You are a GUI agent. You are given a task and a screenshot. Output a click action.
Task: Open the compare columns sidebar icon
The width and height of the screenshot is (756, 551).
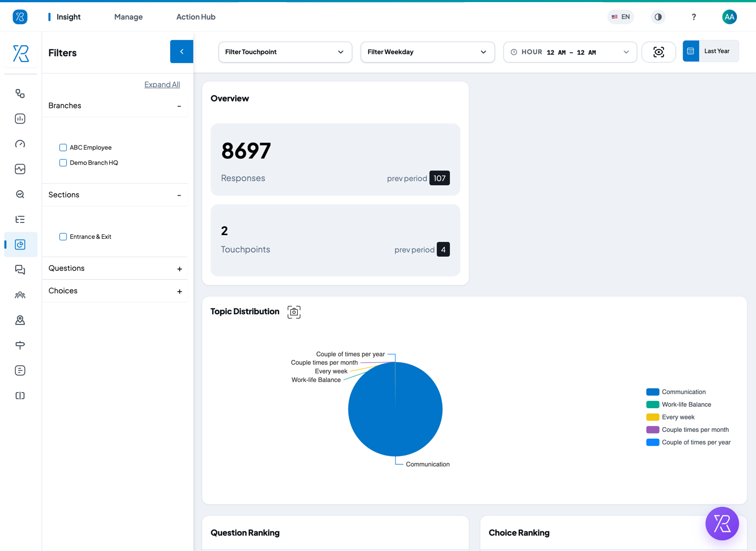click(20, 396)
